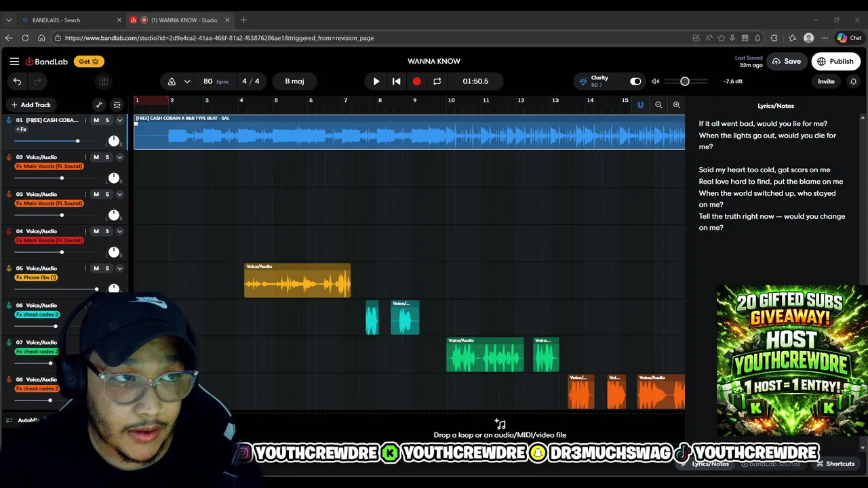Open the B maj key selector
Screen dimensions: 868x488
coord(294,81)
